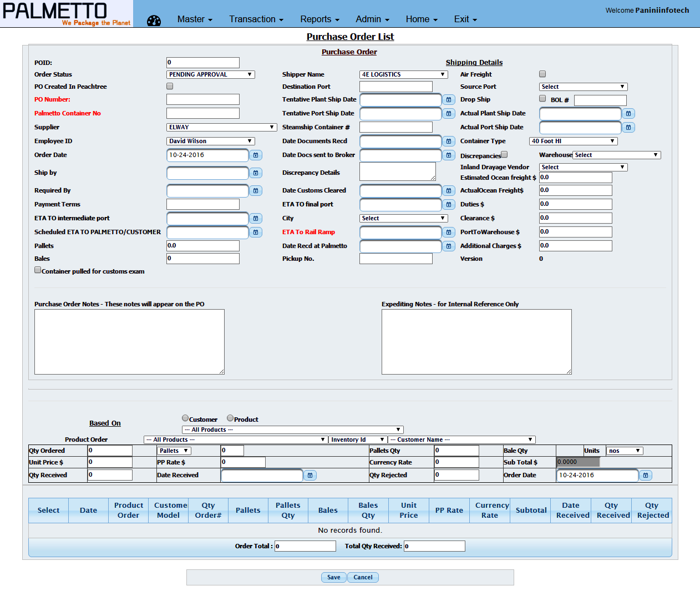The image size is (700, 596).
Task: Click the Destination Port input field
Action: (x=396, y=87)
